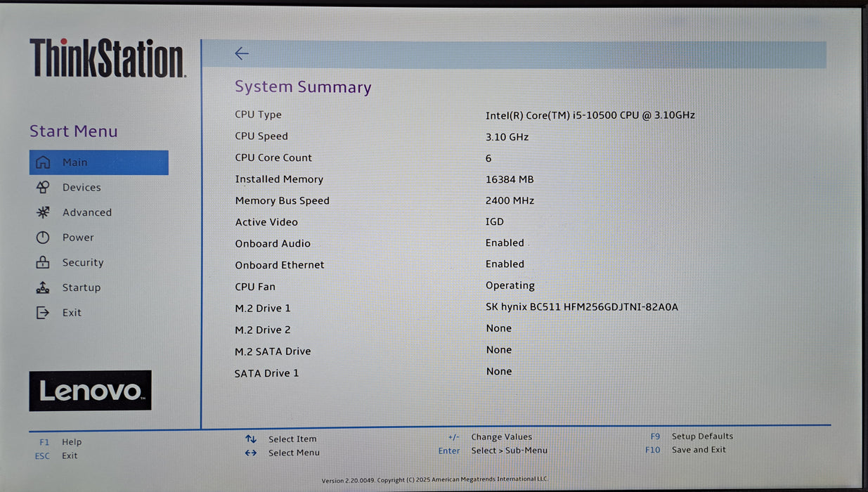The width and height of the screenshot is (868, 492).
Task: Click the Main home icon
Action: (x=43, y=162)
